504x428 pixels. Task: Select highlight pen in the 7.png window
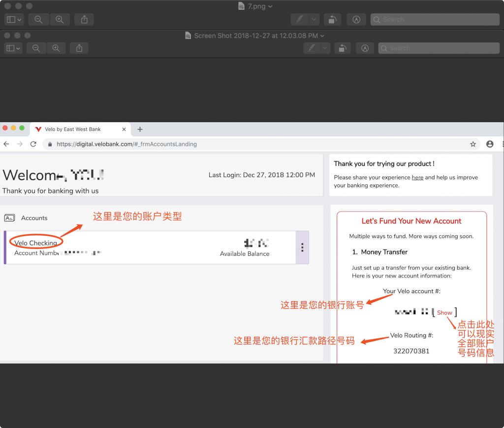tap(300, 20)
